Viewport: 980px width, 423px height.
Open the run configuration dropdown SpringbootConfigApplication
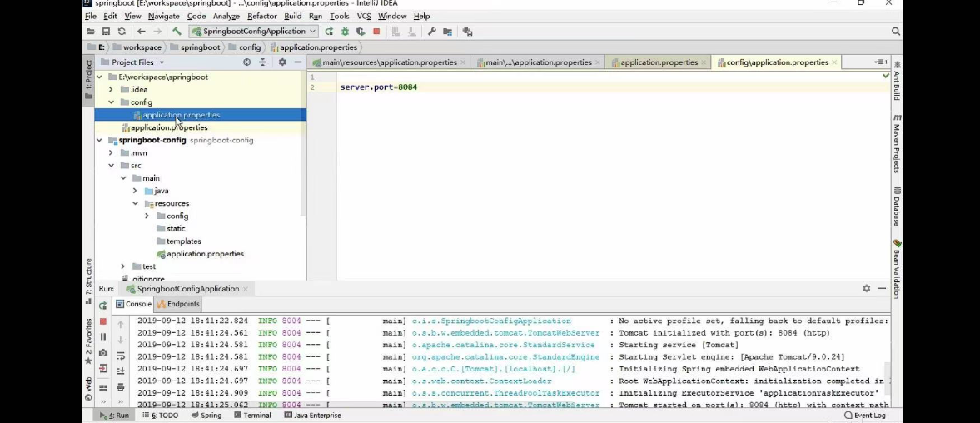(x=255, y=32)
